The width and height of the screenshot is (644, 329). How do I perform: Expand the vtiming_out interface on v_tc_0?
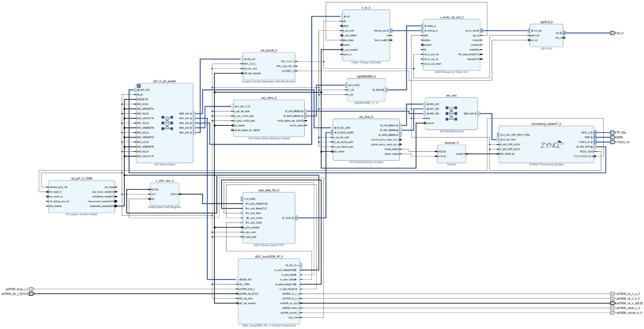coord(388,31)
